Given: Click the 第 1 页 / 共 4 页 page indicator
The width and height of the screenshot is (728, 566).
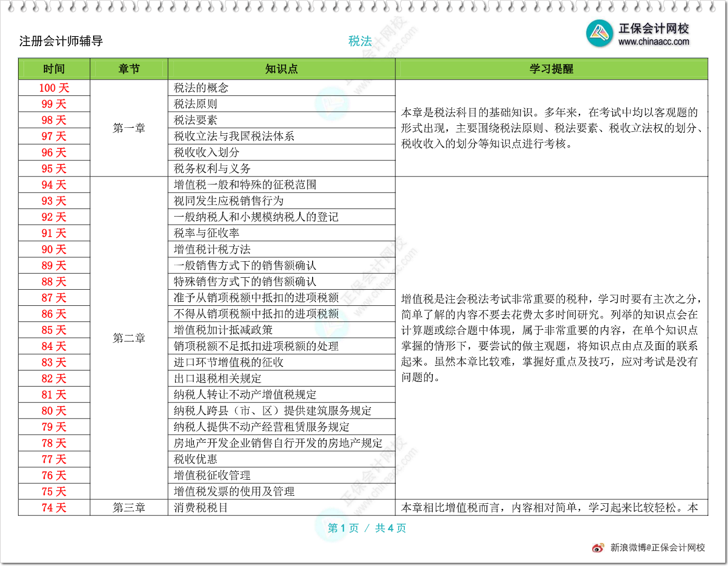Looking at the screenshot, I should pyautogui.click(x=367, y=528).
